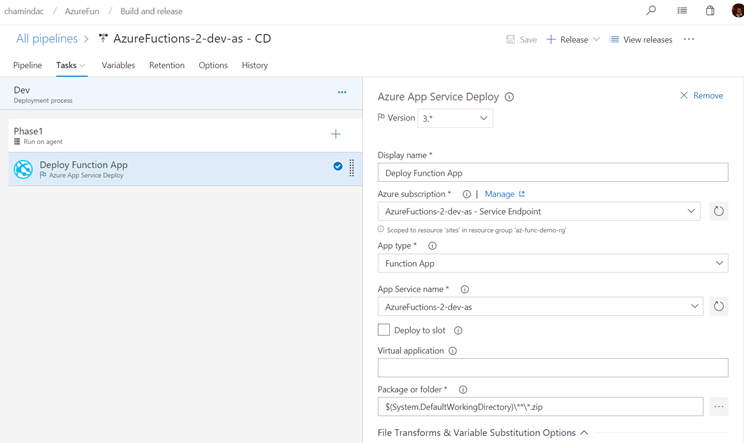Remove the Azure App Service Deploy task
Viewport: 744px width, 443px height.
click(x=701, y=96)
